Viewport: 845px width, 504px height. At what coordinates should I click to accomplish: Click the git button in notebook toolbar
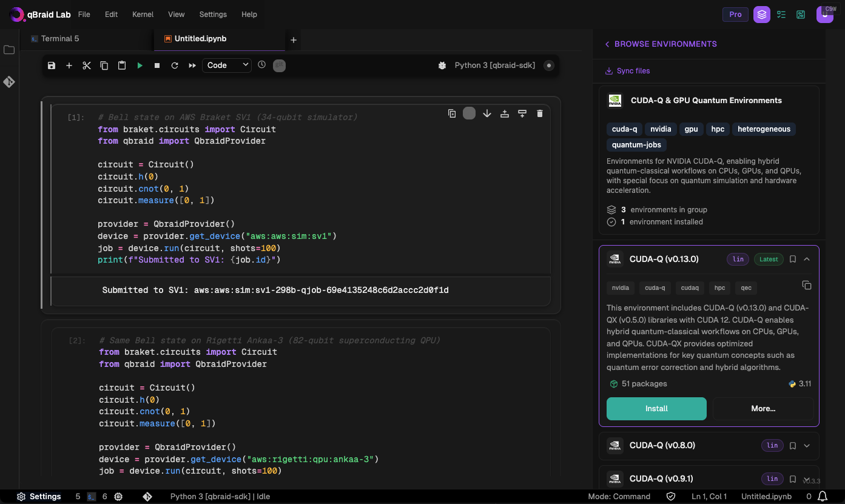279,65
